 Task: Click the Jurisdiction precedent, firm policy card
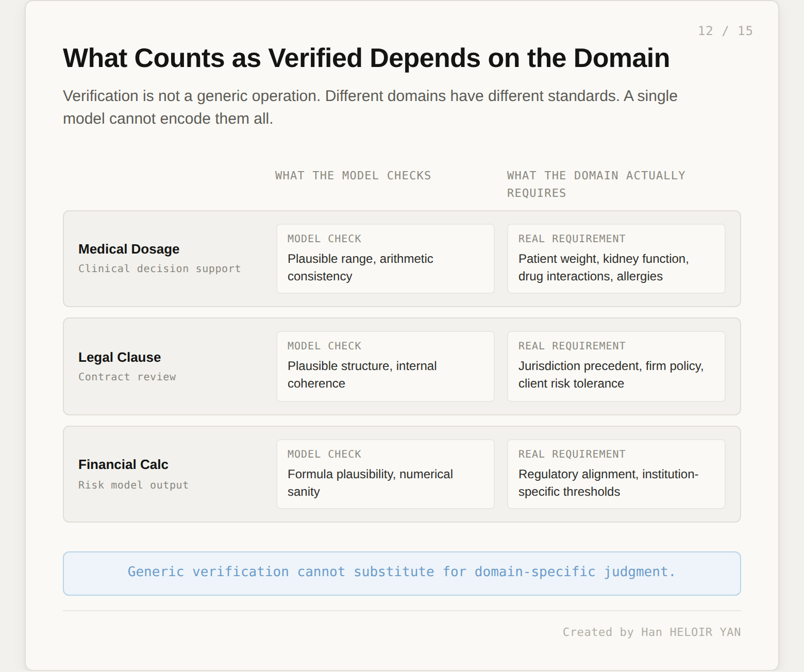pyautogui.click(x=616, y=366)
